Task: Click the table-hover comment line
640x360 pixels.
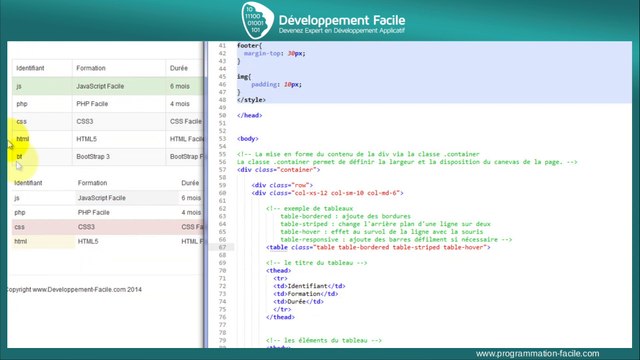Action: (x=381, y=232)
